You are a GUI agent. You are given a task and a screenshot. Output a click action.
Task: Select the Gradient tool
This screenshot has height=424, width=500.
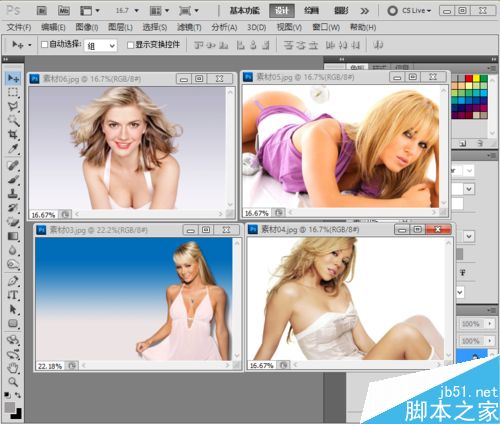tap(13, 236)
